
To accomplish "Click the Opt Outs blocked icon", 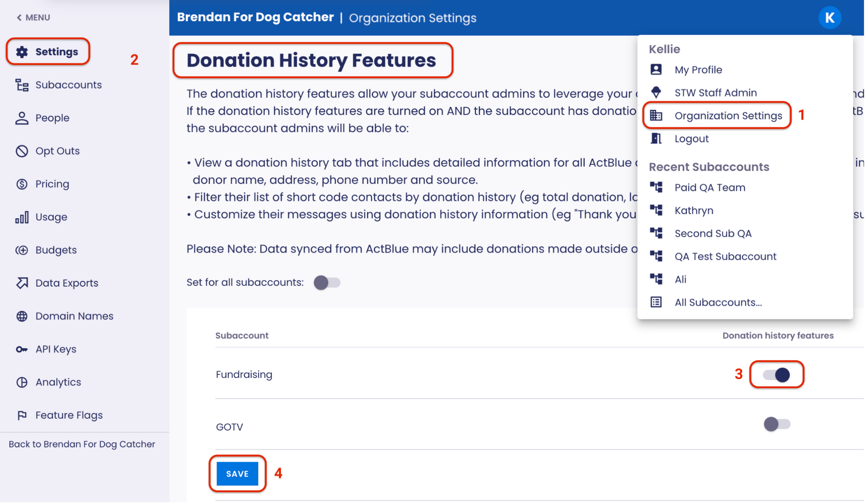I will pyautogui.click(x=22, y=151).
